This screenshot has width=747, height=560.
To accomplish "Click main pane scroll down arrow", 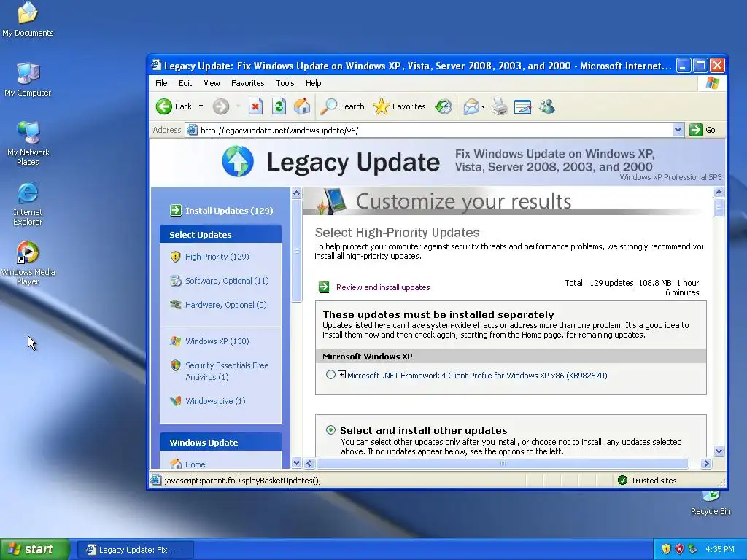I will 719,451.
